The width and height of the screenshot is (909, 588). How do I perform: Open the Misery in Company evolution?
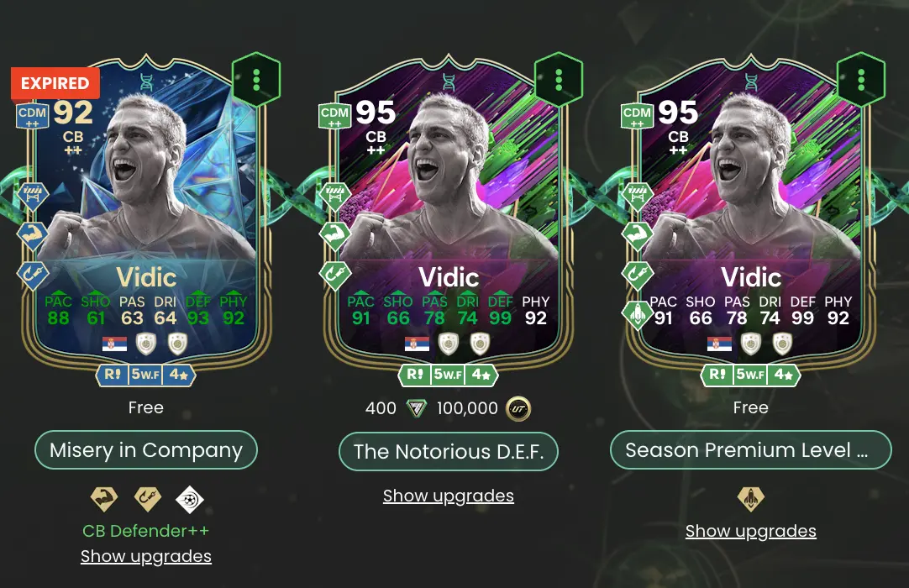(146, 450)
